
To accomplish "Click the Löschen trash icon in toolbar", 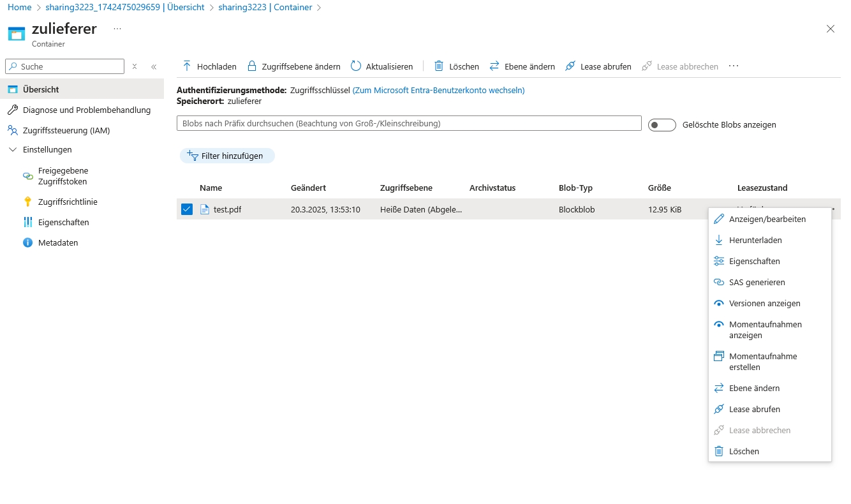I will pyautogui.click(x=439, y=66).
